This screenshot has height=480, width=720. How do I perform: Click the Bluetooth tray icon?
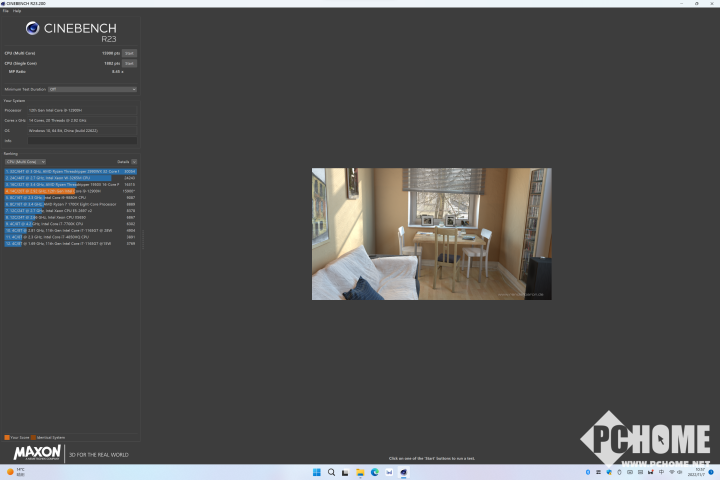click(x=588, y=472)
